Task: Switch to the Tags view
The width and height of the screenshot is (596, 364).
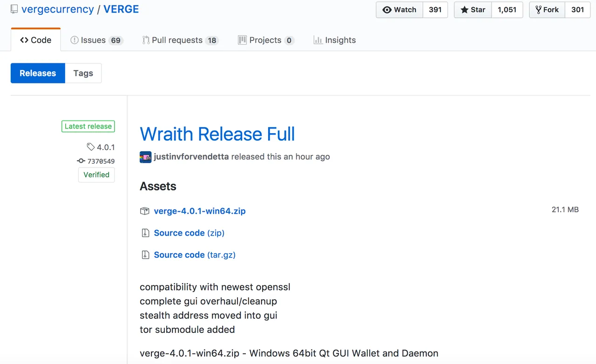Action: [x=83, y=73]
